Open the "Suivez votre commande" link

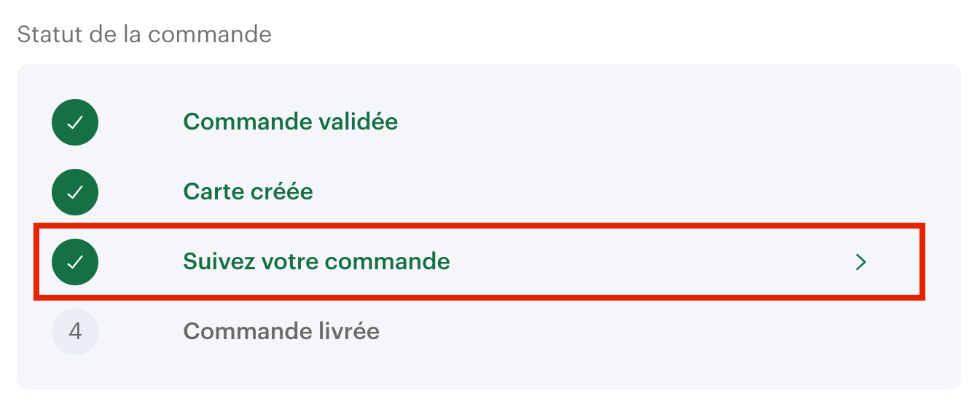316,261
